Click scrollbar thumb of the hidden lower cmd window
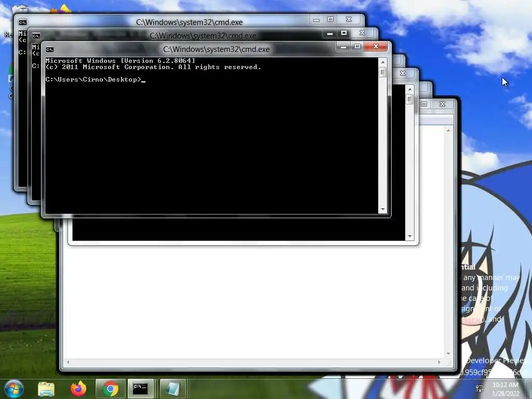The image size is (532, 399). pyautogui.click(x=410, y=99)
